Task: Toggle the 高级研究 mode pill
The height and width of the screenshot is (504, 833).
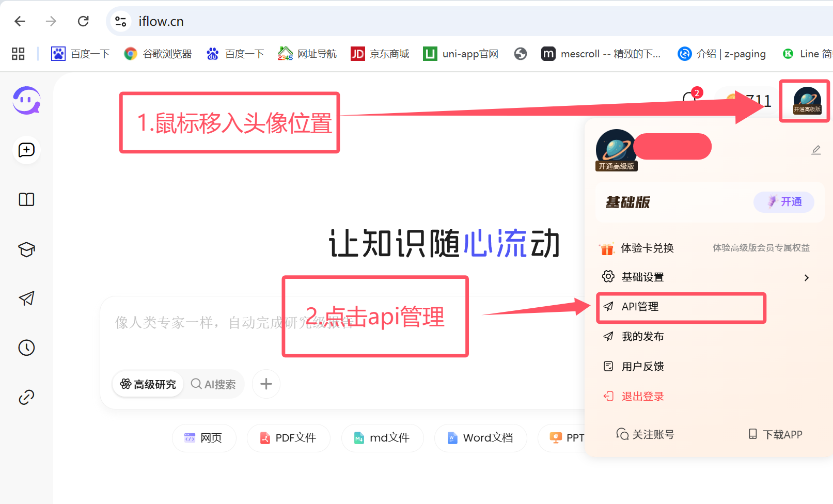Action: click(x=148, y=384)
